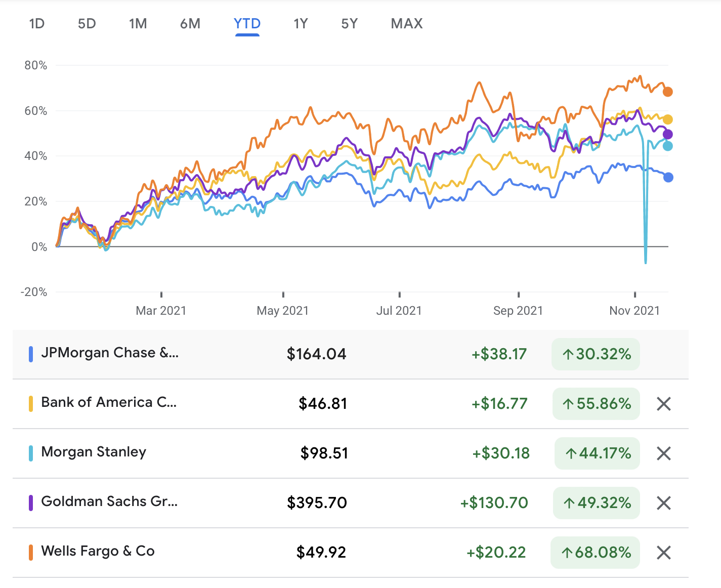Select the 6M time range

click(x=190, y=24)
